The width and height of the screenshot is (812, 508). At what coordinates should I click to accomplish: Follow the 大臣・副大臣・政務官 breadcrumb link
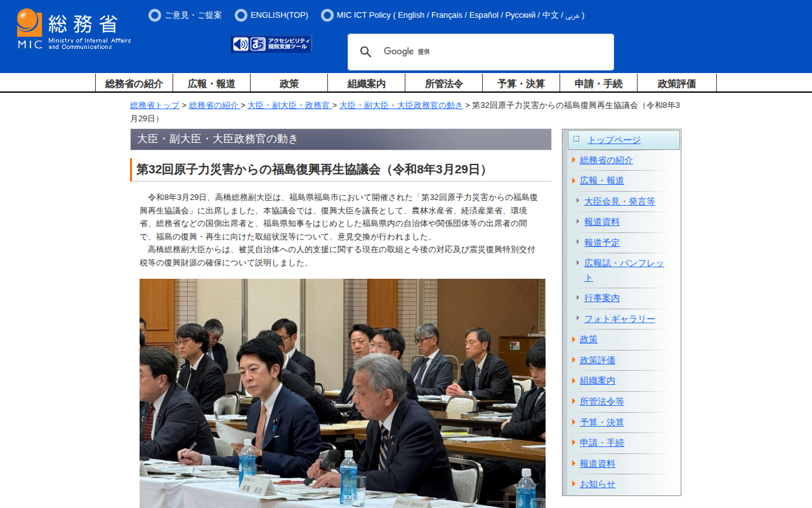pyautogui.click(x=289, y=105)
